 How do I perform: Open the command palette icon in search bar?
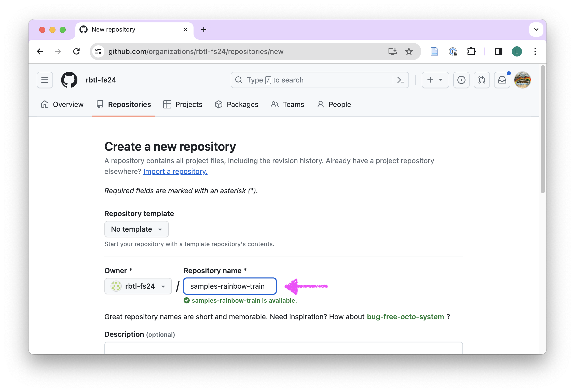click(x=401, y=80)
